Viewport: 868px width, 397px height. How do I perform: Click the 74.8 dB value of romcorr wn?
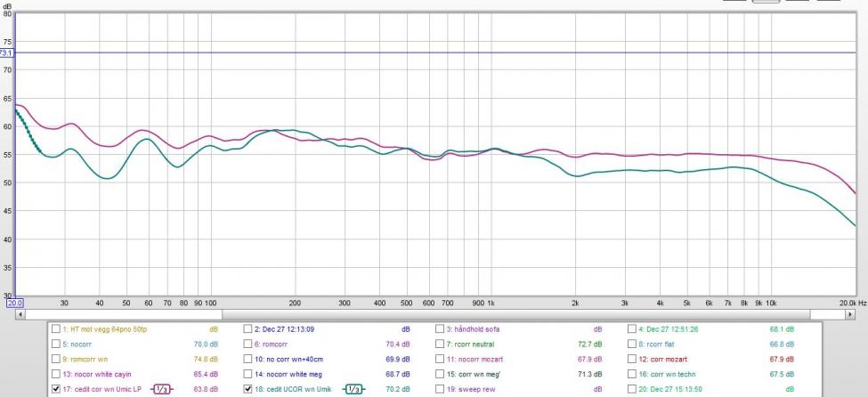point(207,360)
